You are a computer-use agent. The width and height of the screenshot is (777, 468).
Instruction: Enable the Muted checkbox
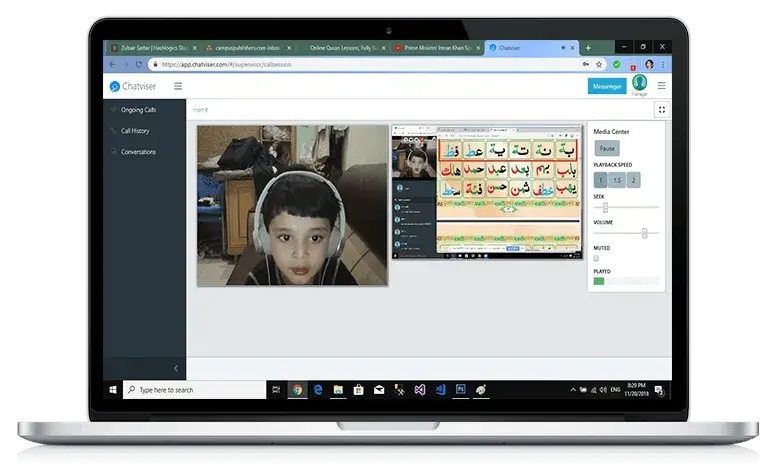(597, 258)
